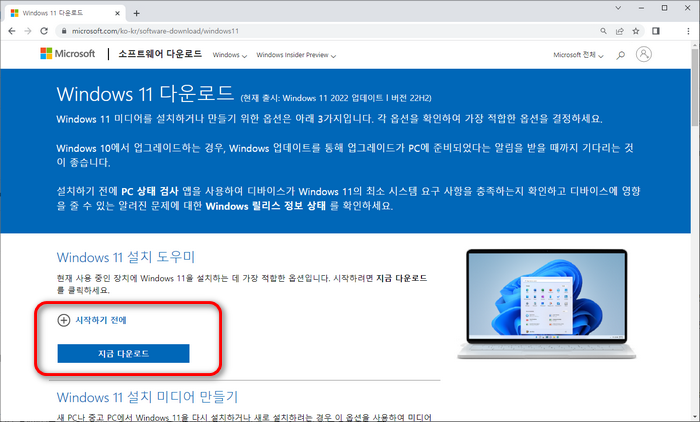
Task: Click the tab search chevron
Action: pyautogui.click(x=618, y=8)
